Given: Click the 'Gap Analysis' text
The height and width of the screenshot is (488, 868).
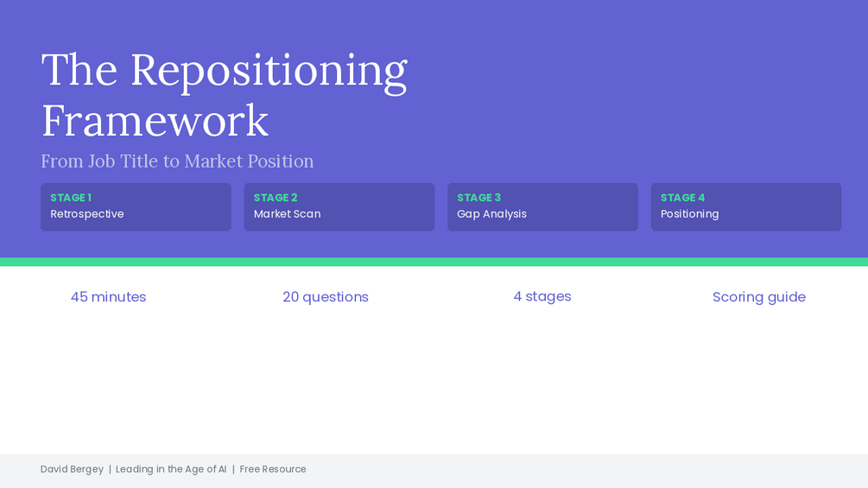Looking at the screenshot, I should pos(491,214).
